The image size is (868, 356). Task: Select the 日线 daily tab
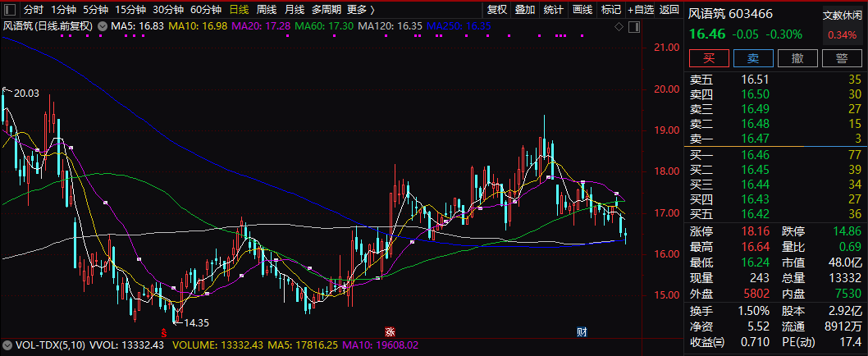pos(239,9)
